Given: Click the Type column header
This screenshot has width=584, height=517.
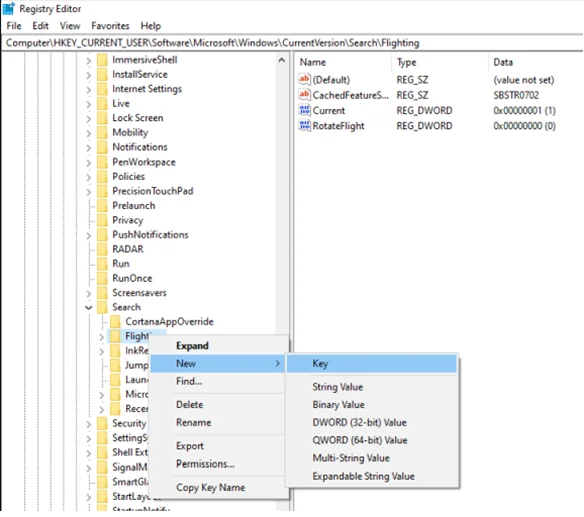Looking at the screenshot, I should click(x=440, y=62).
